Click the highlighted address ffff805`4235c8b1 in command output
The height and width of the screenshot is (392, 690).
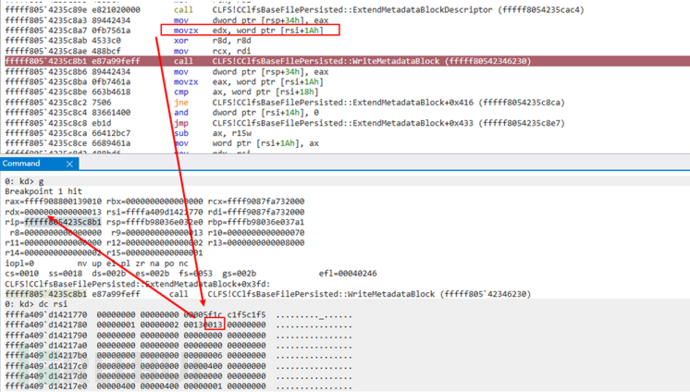(x=46, y=294)
